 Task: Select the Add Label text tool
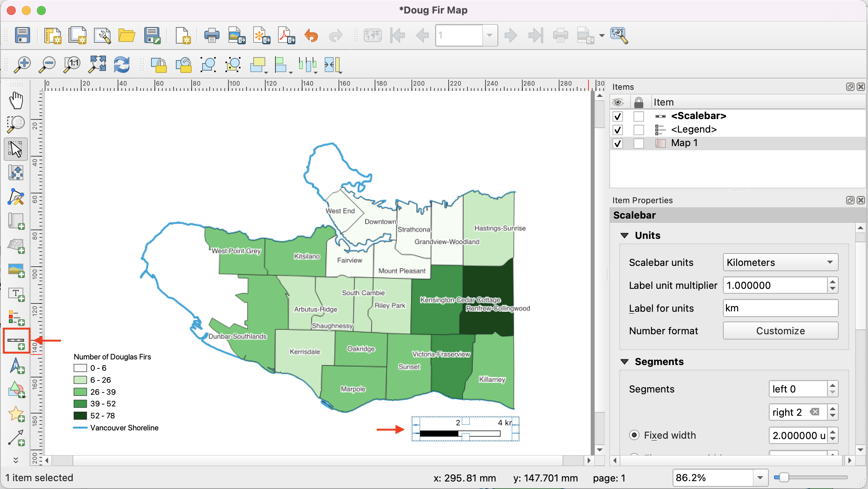tap(16, 294)
